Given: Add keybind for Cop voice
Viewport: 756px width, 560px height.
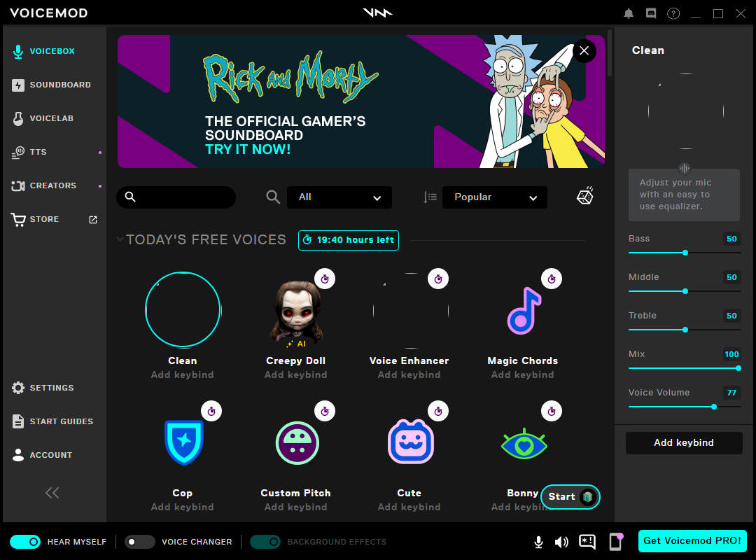Looking at the screenshot, I should (182, 507).
